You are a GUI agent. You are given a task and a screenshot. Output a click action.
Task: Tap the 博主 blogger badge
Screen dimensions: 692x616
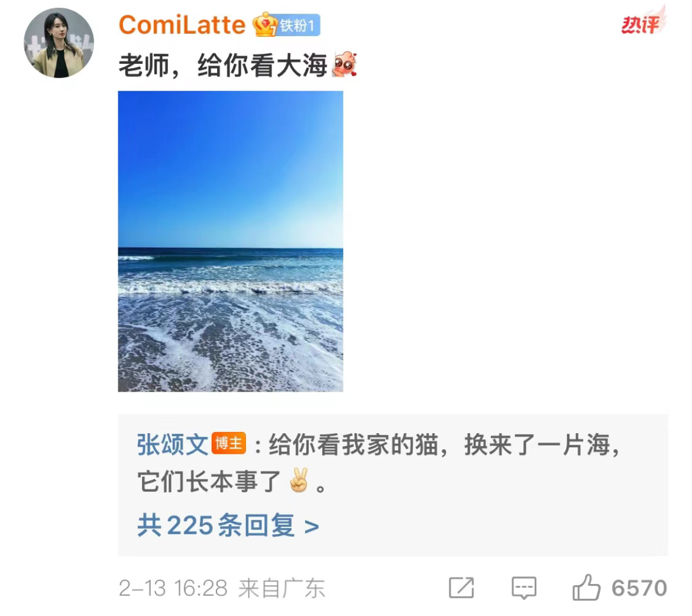coord(229,443)
